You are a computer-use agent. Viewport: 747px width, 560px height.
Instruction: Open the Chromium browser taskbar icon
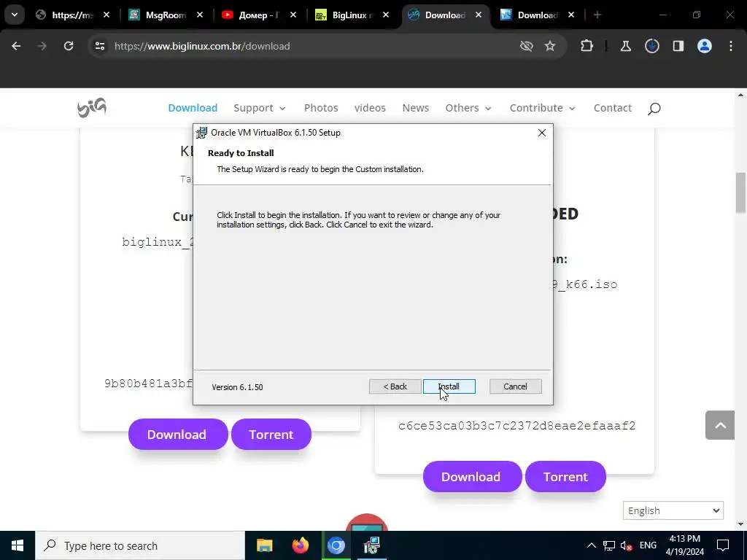[336, 545]
